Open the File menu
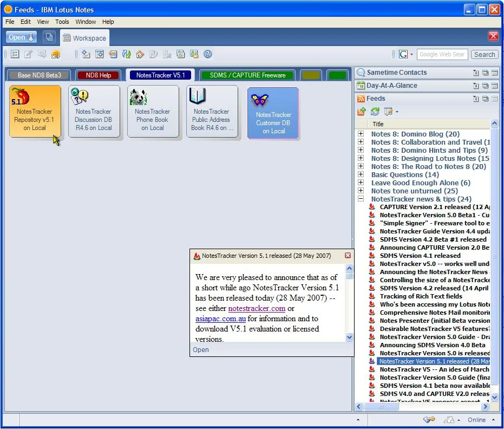The height and width of the screenshot is (429, 504). pos(10,22)
